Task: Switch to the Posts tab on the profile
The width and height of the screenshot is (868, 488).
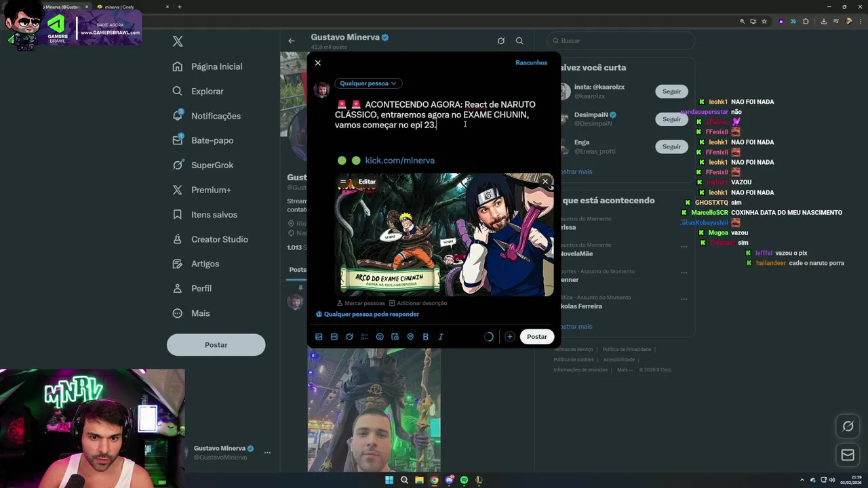Action: pyautogui.click(x=298, y=270)
